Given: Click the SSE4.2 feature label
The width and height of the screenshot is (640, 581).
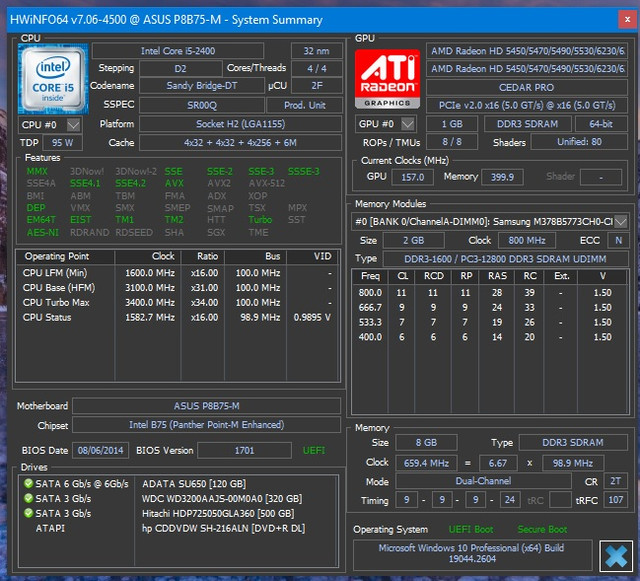Looking at the screenshot, I should click(130, 183).
